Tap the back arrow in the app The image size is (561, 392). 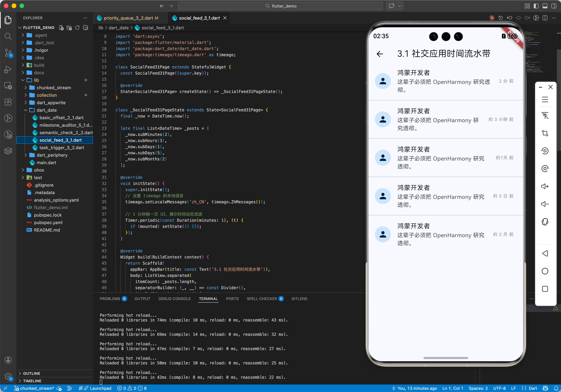pyautogui.click(x=380, y=54)
